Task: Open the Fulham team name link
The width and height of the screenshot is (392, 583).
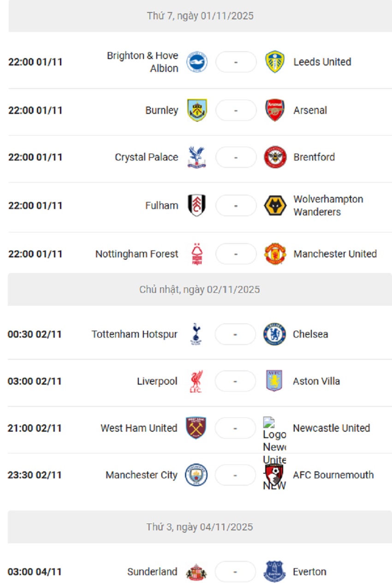Action: coord(161,206)
